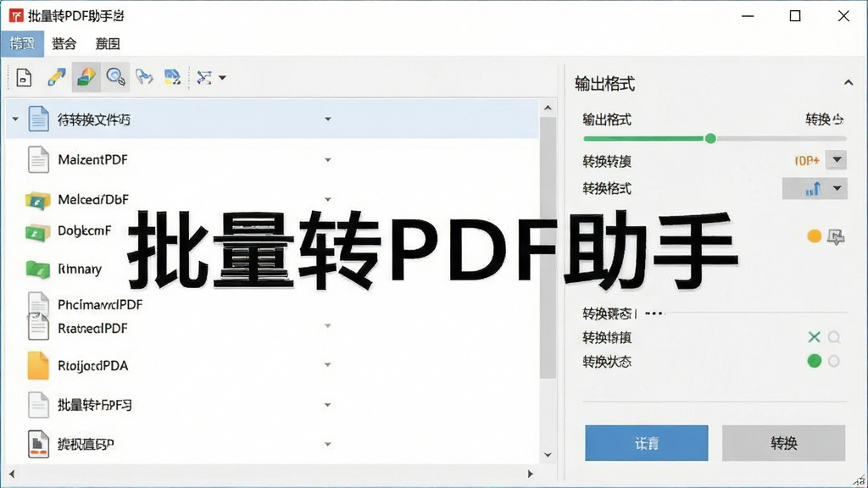The image size is (868, 488).
Task: Open the third menu bar item
Action: click(108, 44)
